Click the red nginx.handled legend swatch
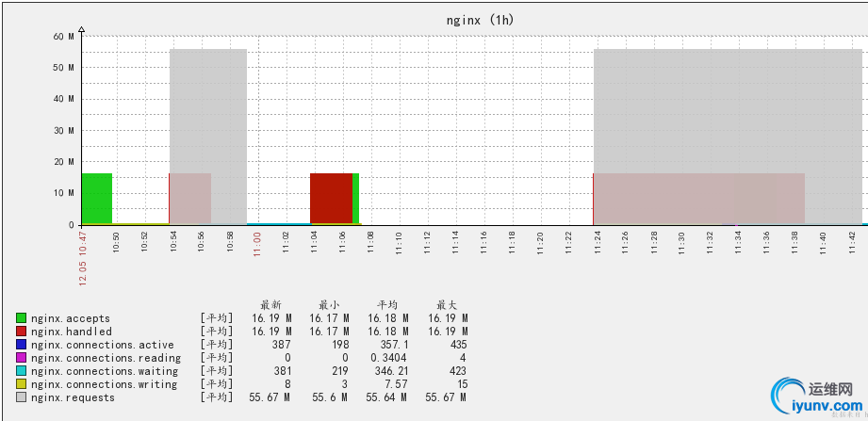Viewport: 868px width, 421px height. [21, 332]
